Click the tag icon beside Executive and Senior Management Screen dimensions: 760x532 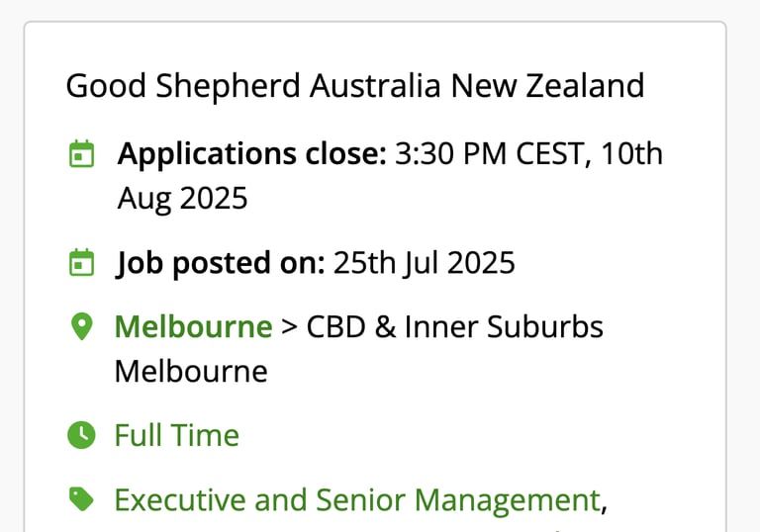click(81, 499)
